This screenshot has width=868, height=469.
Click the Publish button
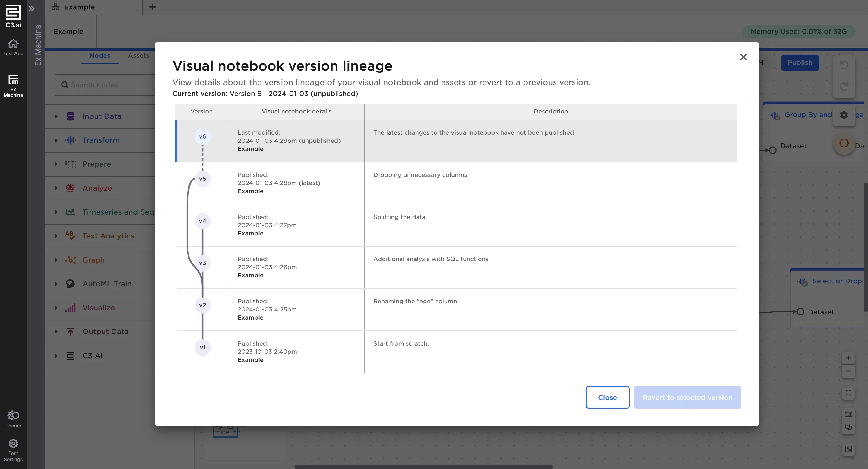800,63
